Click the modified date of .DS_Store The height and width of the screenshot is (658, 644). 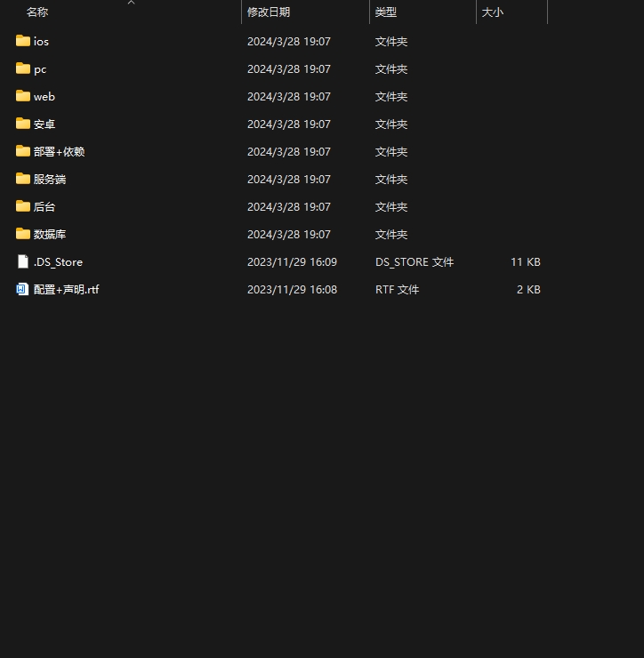coord(292,261)
